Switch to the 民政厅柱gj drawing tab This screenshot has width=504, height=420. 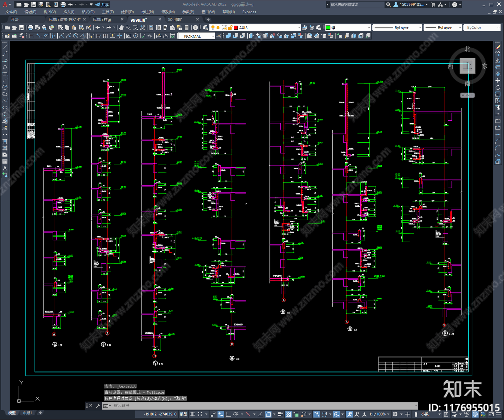[x=102, y=19]
